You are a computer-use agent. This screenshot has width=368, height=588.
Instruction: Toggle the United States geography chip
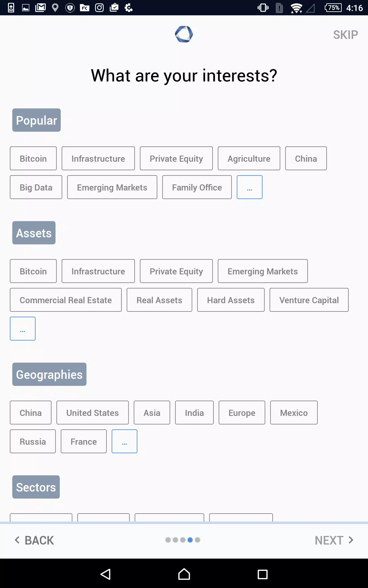click(x=93, y=413)
